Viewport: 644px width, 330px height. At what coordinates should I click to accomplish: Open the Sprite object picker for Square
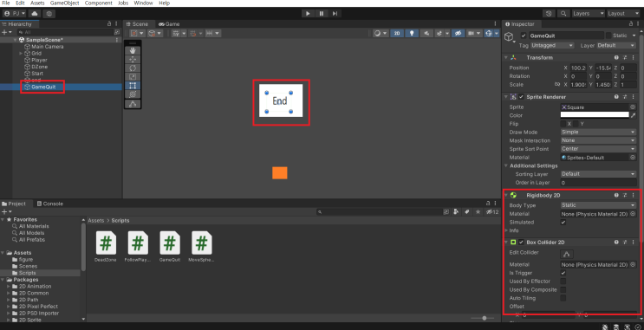click(633, 107)
